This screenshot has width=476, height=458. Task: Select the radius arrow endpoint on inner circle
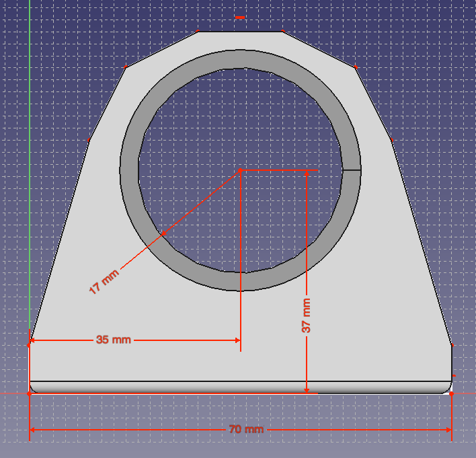pos(163,233)
